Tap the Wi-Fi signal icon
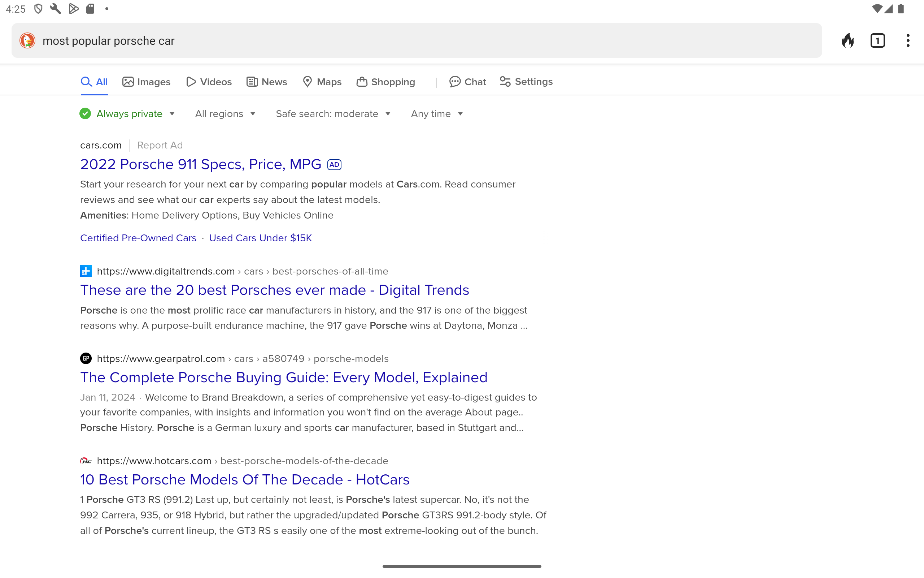 click(x=877, y=9)
